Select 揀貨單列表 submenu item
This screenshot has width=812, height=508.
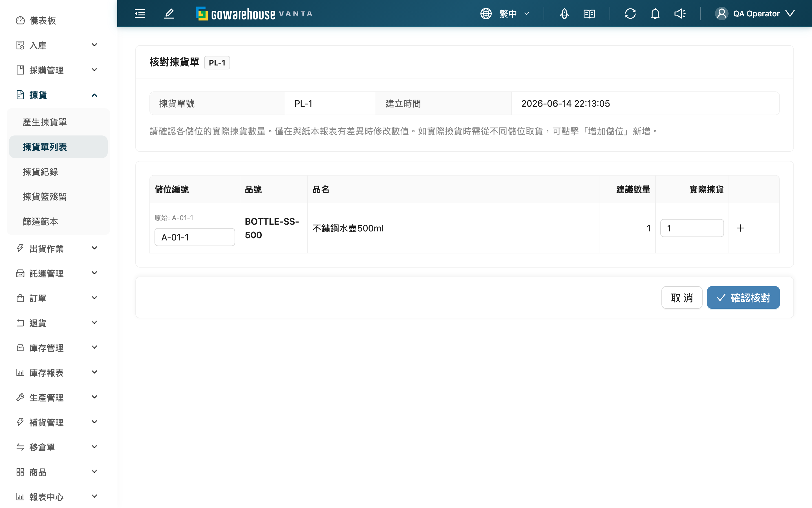58,147
